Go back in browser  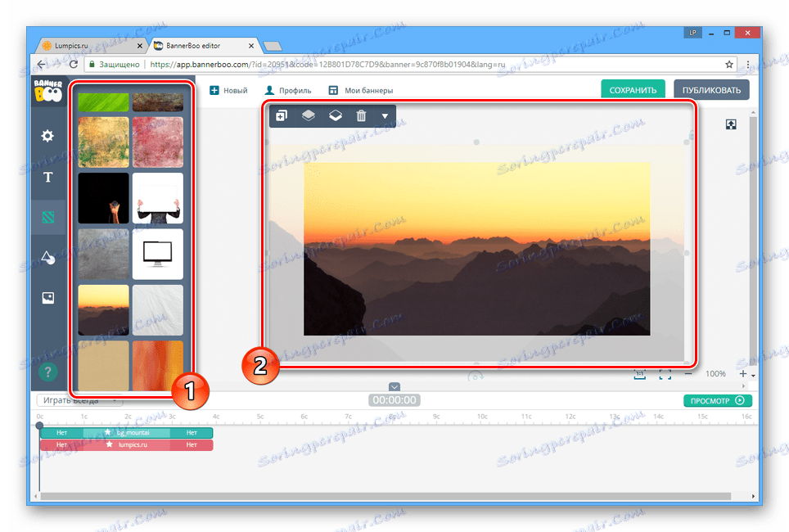42,65
